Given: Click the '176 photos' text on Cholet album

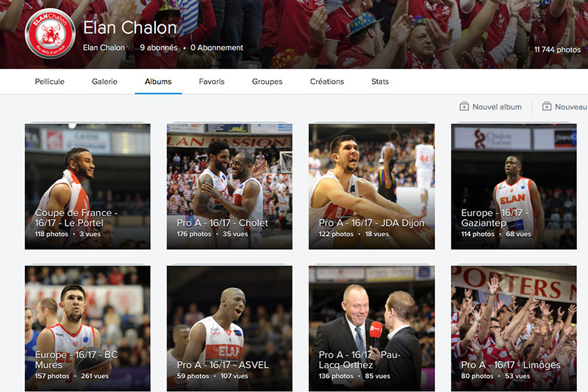Looking at the screenshot, I should click(x=194, y=234).
